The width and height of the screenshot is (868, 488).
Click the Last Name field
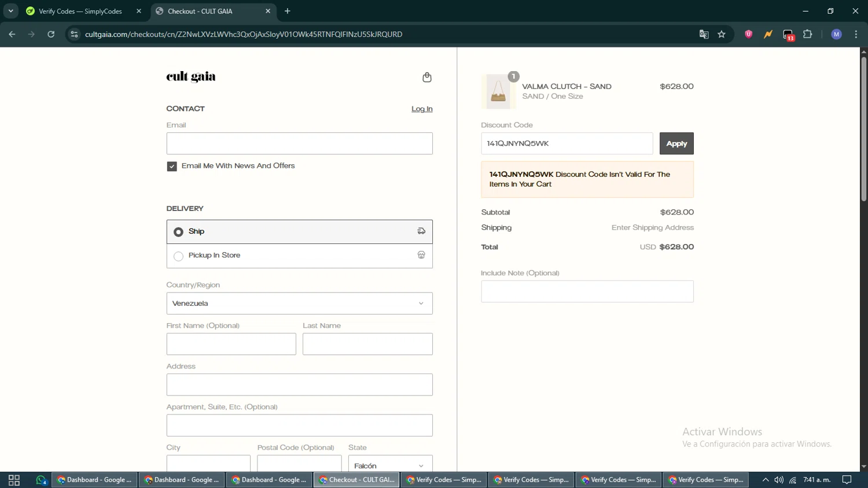[x=367, y=344]
